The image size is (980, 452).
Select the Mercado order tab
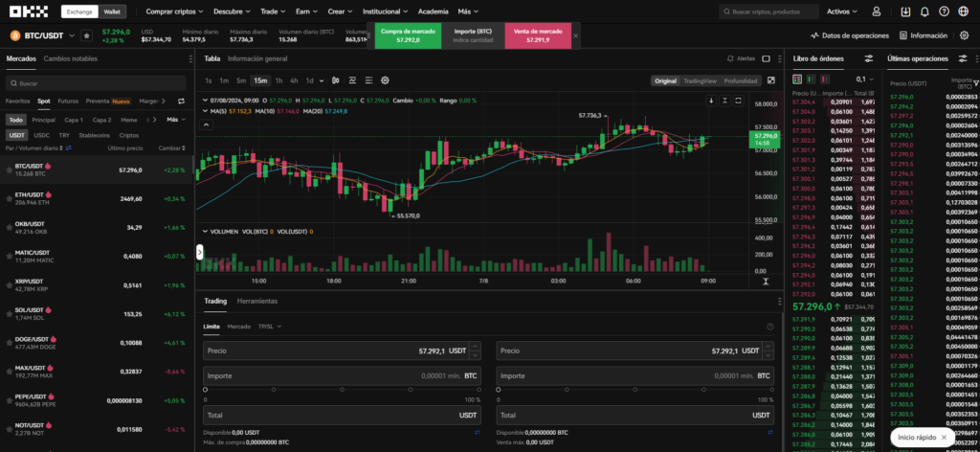click(x=238, y=327)
